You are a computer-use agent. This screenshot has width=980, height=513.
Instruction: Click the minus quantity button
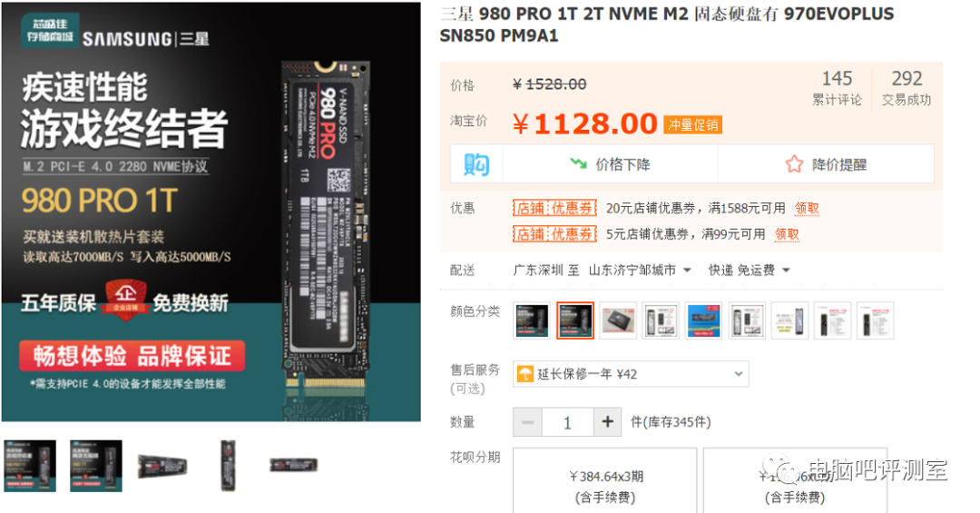click(527, 422)
